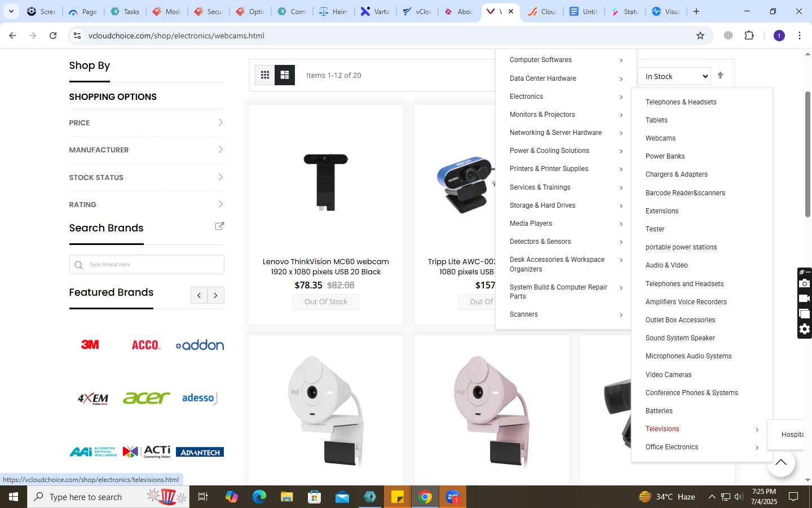
Task: Open the ACCO brand logo
Action: point(146,345)
